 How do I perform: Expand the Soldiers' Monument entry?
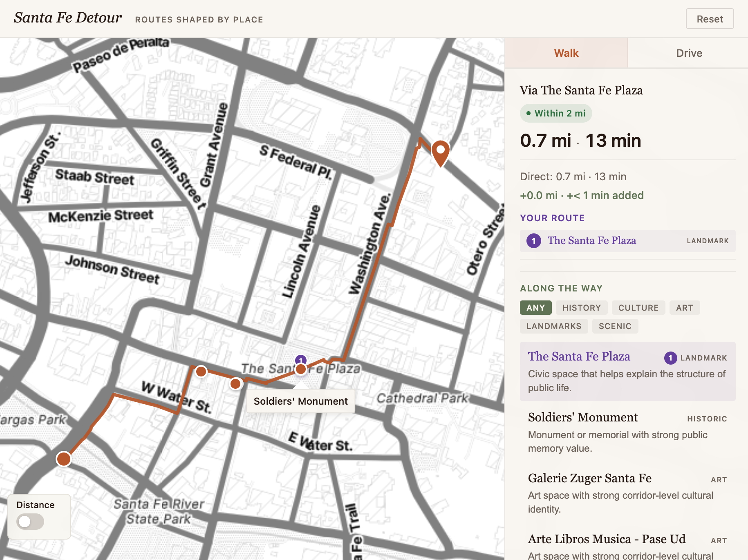click(583, 417)
